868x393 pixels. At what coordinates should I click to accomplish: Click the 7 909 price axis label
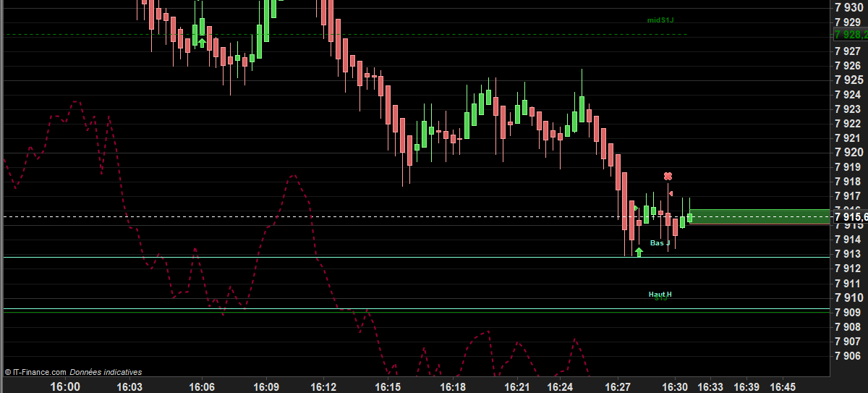point(847,312)
